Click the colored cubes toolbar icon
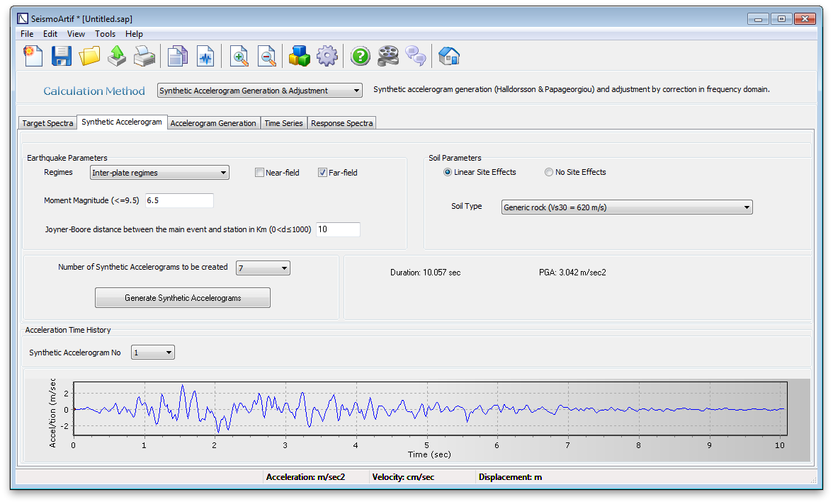The height and width of the screenshot is (504, 833). (x=299, y=56)
